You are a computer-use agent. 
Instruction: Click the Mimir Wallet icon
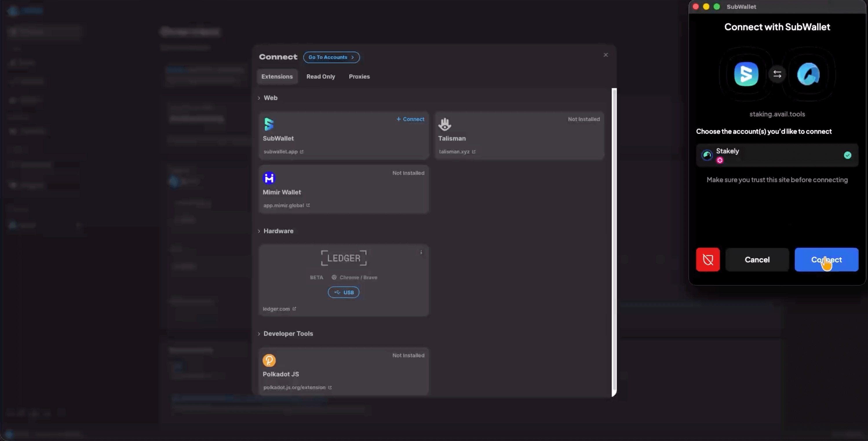269,178
